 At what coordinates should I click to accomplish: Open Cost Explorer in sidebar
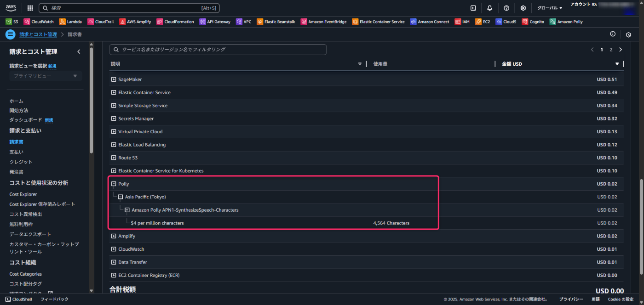23,194
